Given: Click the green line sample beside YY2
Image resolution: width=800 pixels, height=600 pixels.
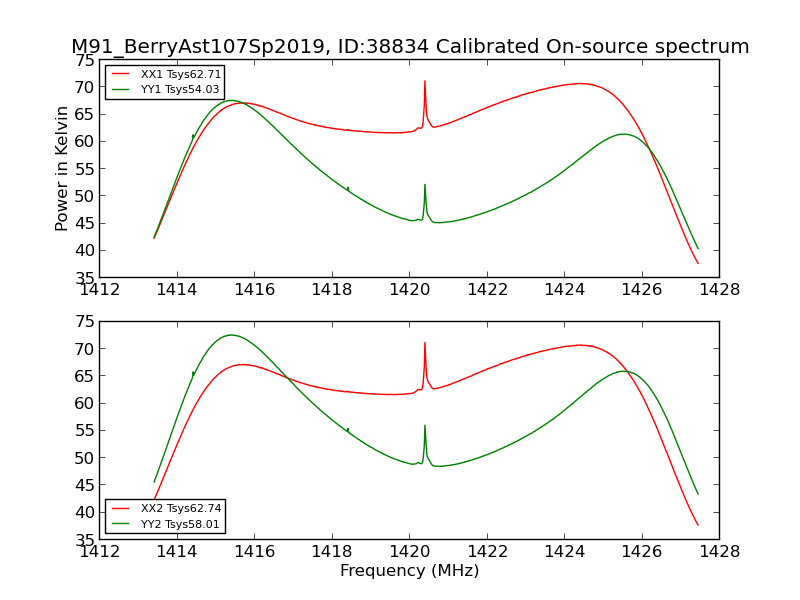Looking at the screenshot, I should 120,524.
